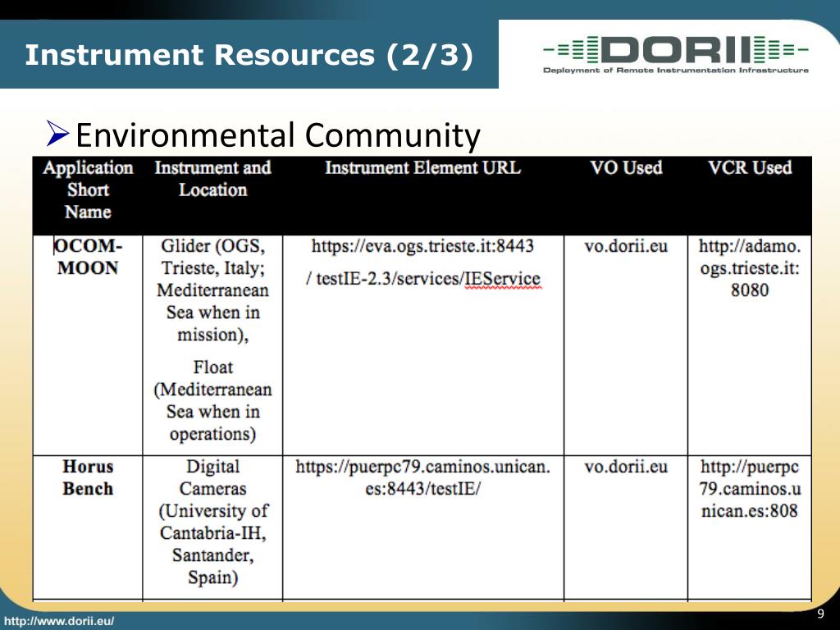Click the blue arrow bullet beside Environmental Community
Image resolution: width=840 pixels, height=630 pixels.
pyautogui.click(x=57, y=134)
